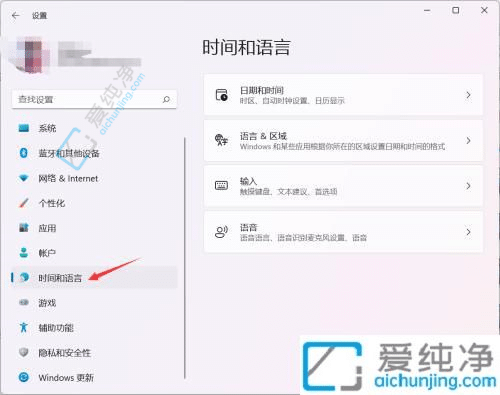The height and width of the screenshot is (395, 500).
Task: Click the 应用 apps icon
Action: [x=24, y=228]
